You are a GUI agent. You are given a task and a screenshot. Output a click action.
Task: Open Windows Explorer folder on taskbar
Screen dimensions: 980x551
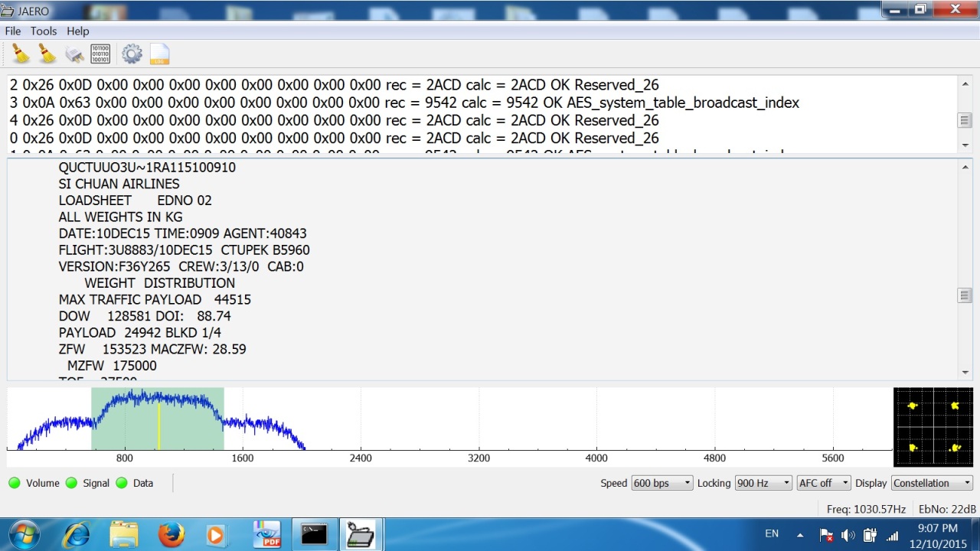pyautogui.click(x=124, y=534)
